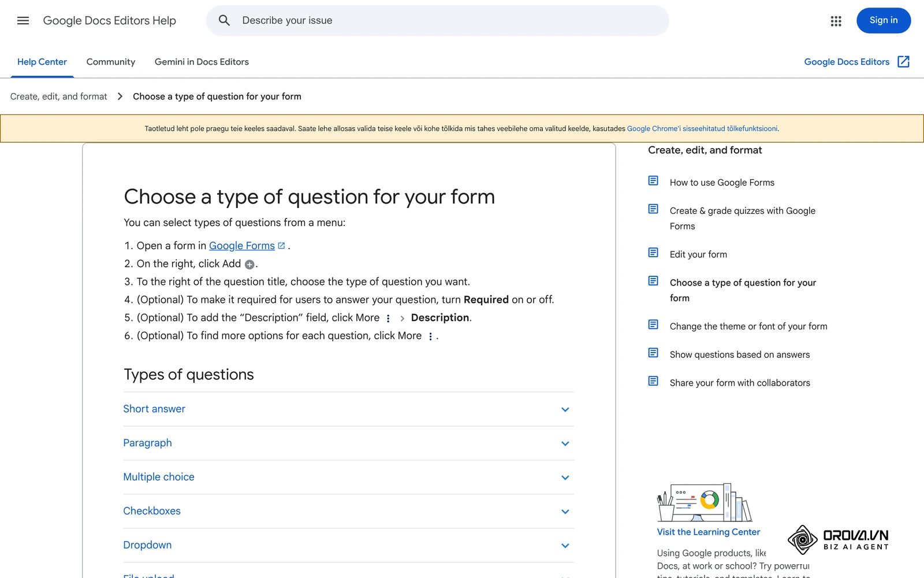Screen dimensions: 924x578
Task: Open the main hamburger menu
Action: click(23, 21)
